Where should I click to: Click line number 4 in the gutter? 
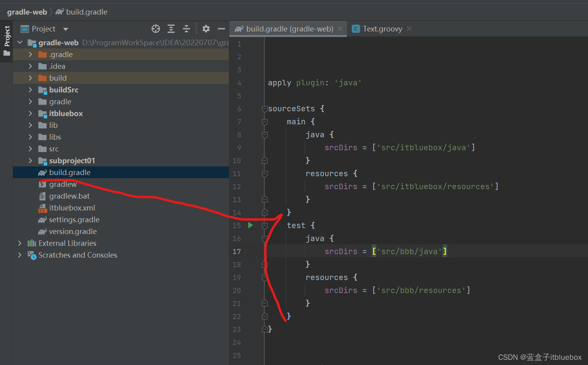(239, 83)
